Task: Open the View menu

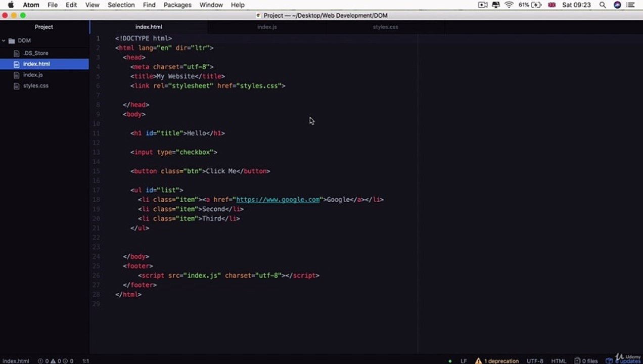Action: tap(92, 5)
